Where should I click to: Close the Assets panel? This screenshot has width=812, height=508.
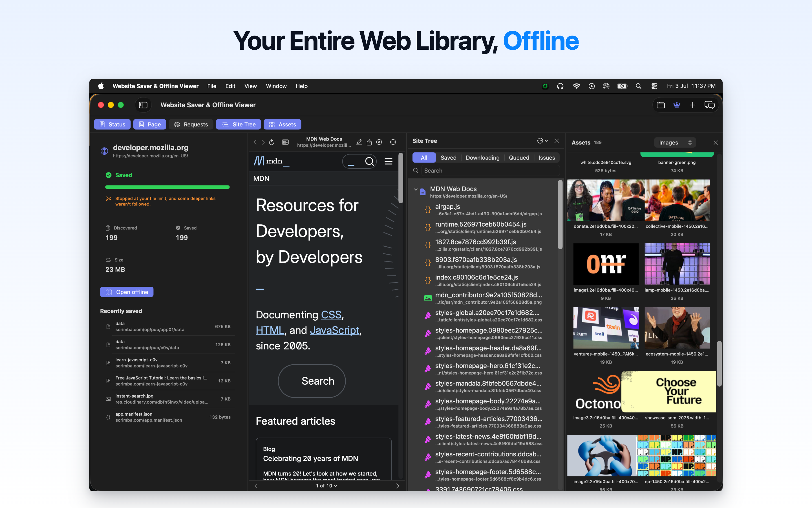click(716, 143)
